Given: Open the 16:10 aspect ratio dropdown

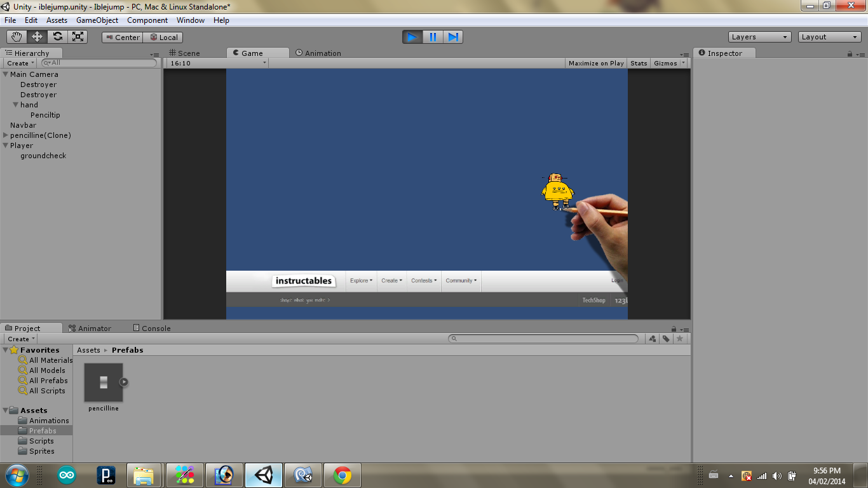Looking at the screenshot, I should (216, 63).
